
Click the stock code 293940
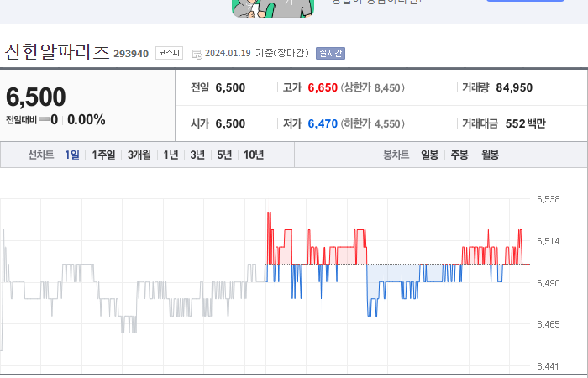(x=131, y=54)
